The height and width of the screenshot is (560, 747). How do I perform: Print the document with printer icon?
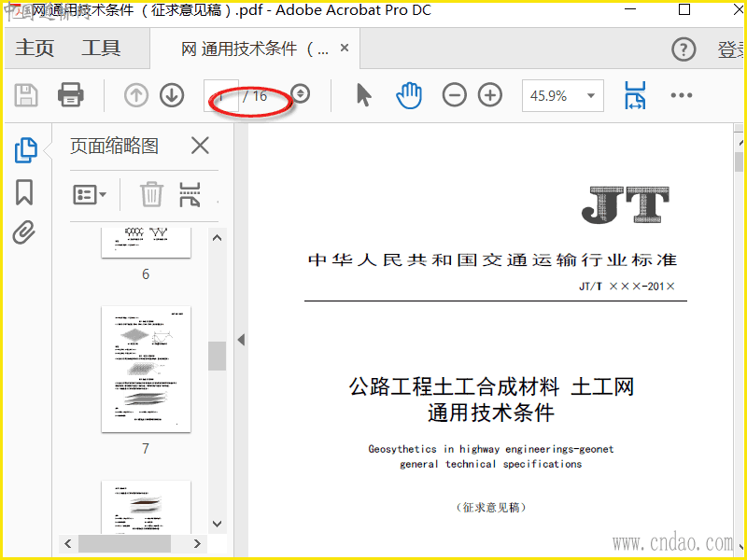(x=71, y=94)
